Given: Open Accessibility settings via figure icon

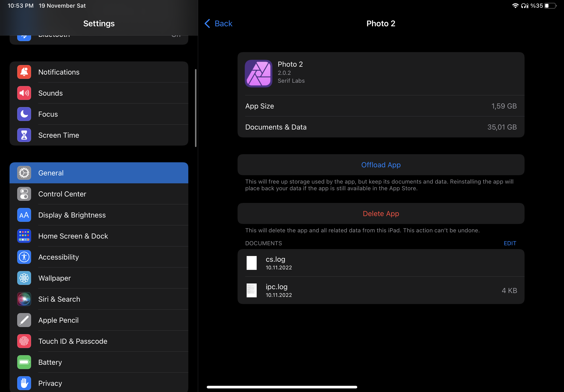Looking at the screenshot, I should tap(24, 257).
